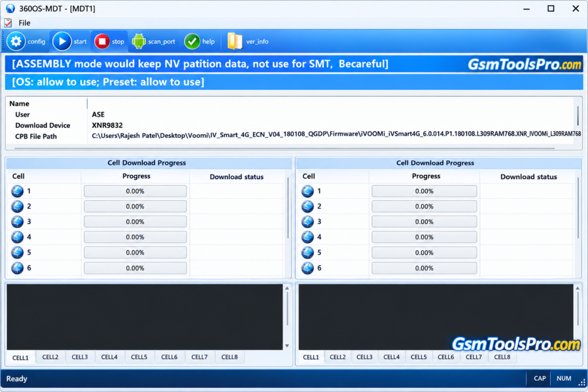Viewport: 588px width, 392px height.
Task: Select cell 3 globe icon in right panel
Action: 308,222
